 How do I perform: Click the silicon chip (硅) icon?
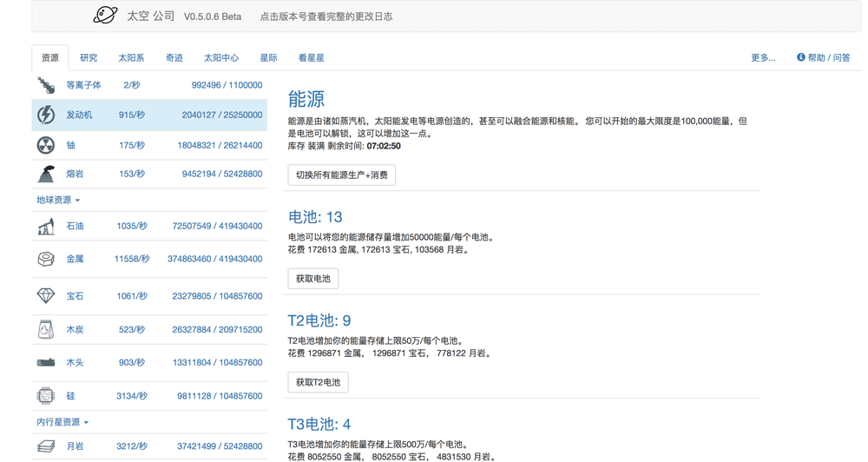[x=46, y=395]
